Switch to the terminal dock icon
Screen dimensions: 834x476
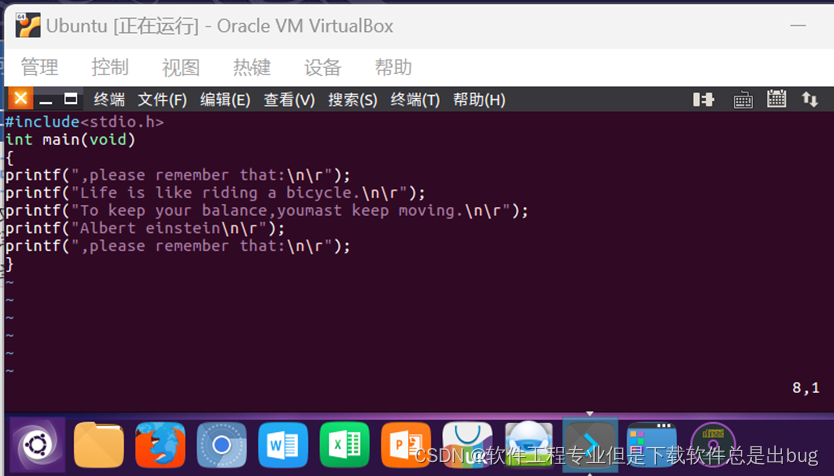[590, 445]
